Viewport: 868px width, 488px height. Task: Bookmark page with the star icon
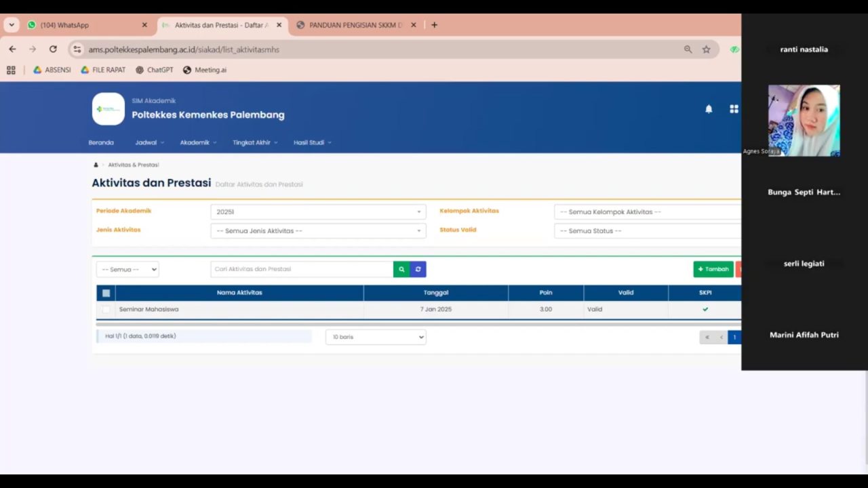coord(706,49)
